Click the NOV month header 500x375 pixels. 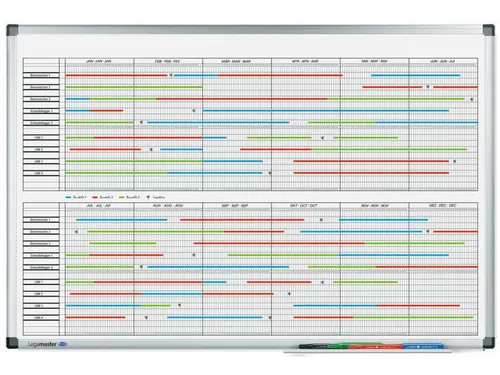click(375, 206)
